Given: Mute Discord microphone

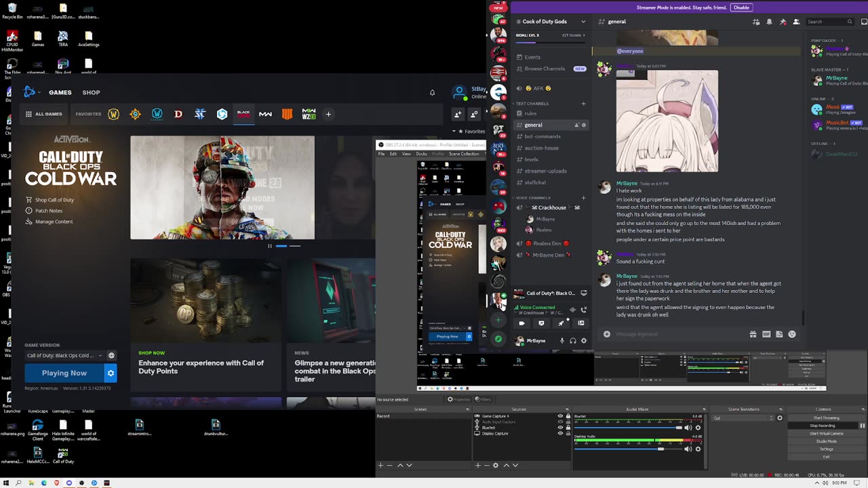Looking at the screenshot, I should tap(561, 340).
